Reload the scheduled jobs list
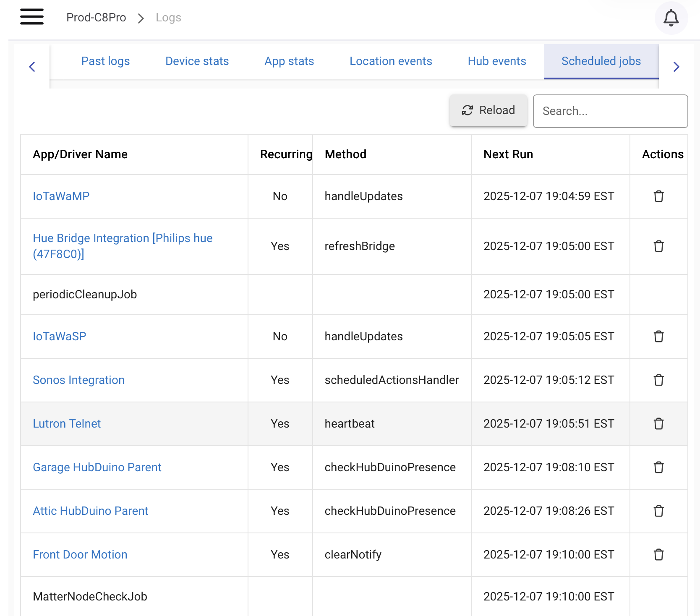 click(488, 110)
